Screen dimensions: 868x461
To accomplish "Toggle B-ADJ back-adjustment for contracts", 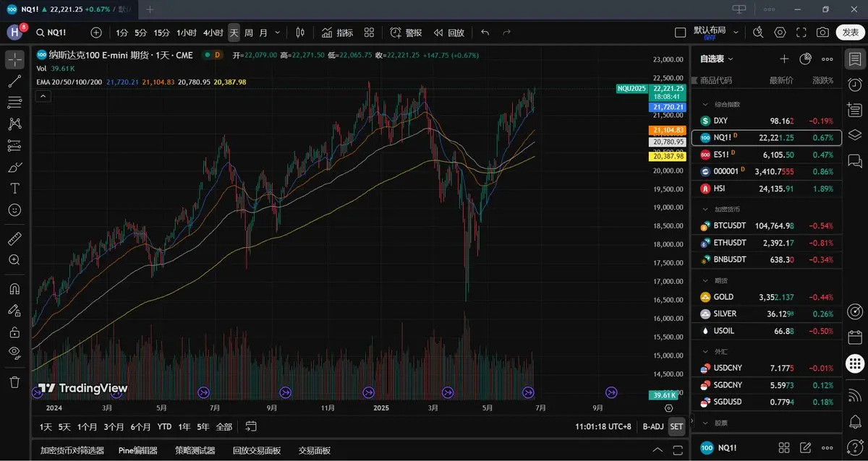I will [x=653, y=426].
